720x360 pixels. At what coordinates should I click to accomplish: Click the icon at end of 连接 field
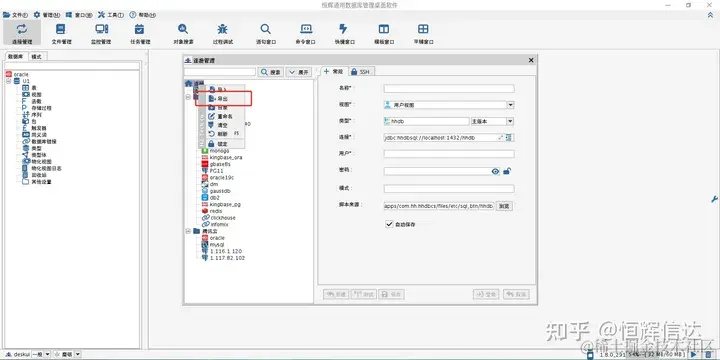click(508, 137)
